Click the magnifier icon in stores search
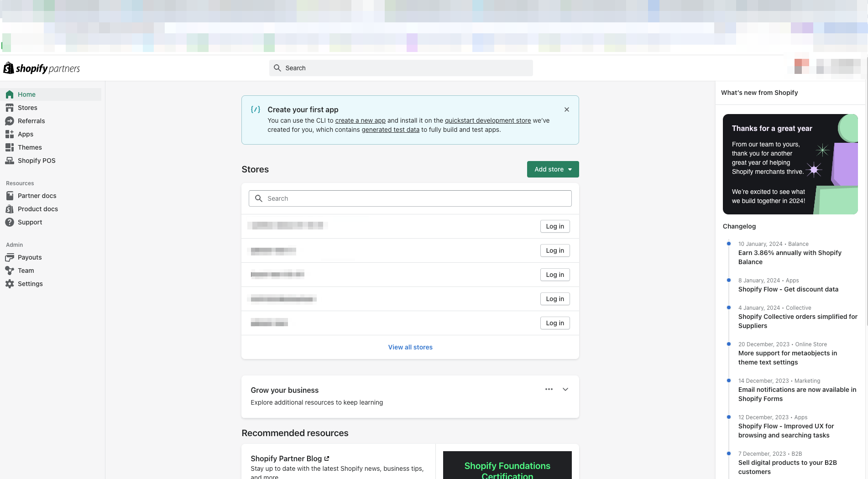Image resolution: width=868 pixels, height=479 pixels. [259, 198]
